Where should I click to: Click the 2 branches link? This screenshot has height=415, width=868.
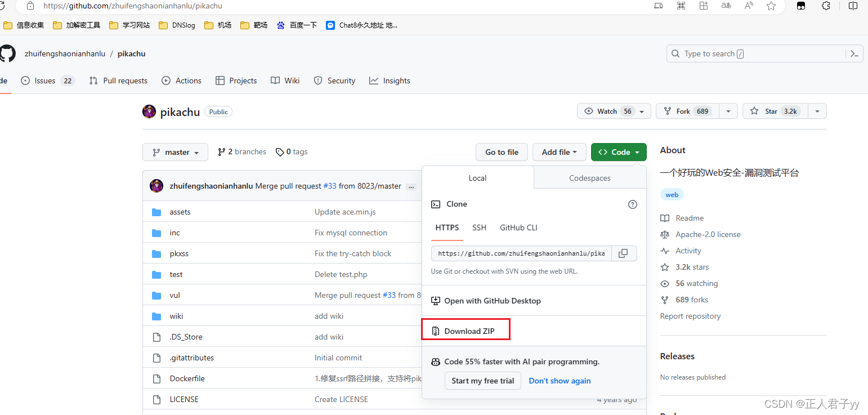[x=242, y=152]
